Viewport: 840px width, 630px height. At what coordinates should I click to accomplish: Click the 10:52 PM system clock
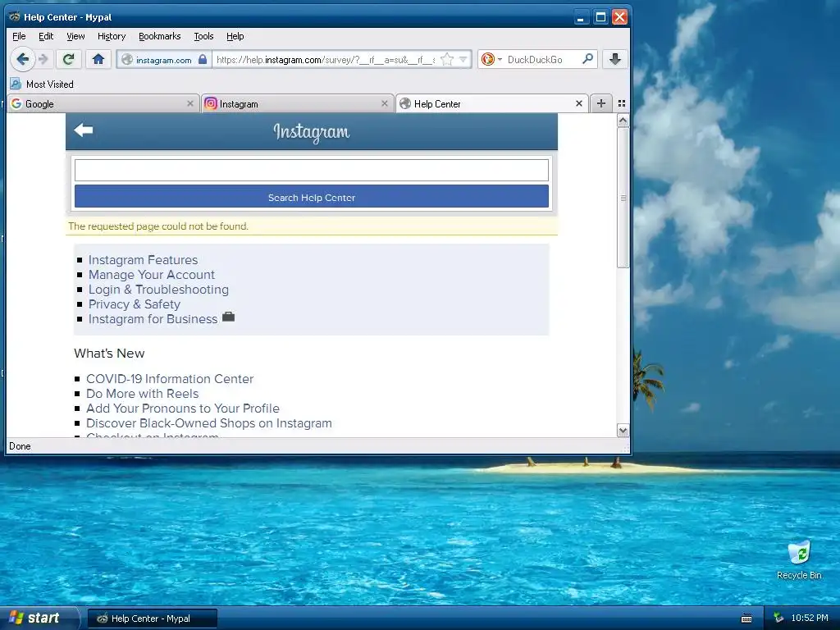click(x=810, y=619)
